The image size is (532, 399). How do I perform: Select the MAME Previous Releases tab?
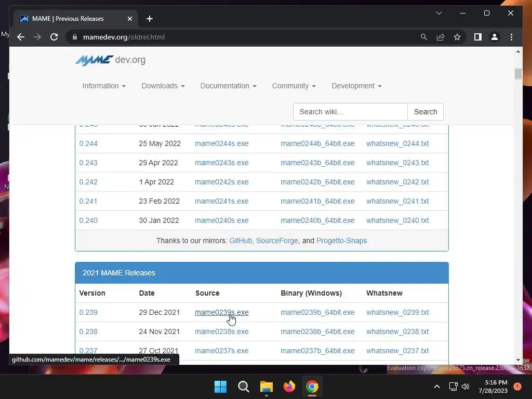click(76, 19)
